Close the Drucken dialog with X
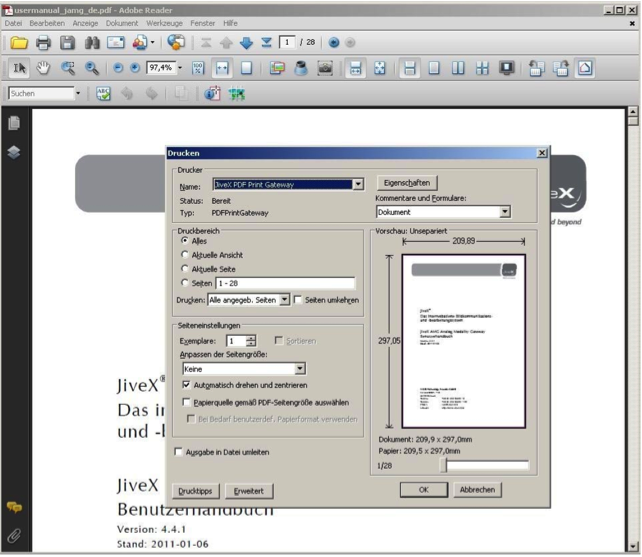Screen dimensions: 642x557 coord(542,153)
